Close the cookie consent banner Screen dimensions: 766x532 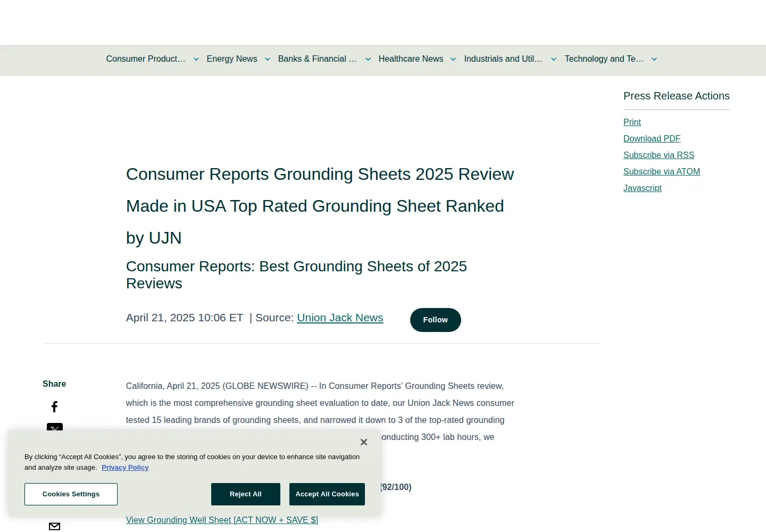click(x=364, y=442)
